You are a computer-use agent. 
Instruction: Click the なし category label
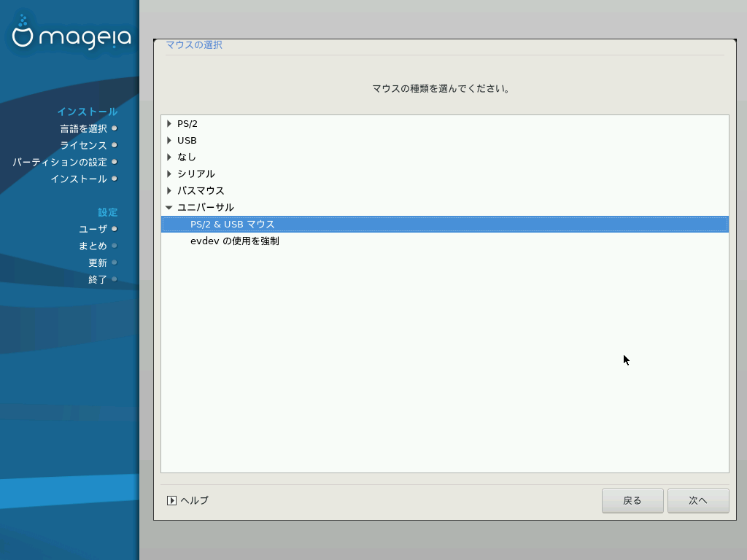186,157
